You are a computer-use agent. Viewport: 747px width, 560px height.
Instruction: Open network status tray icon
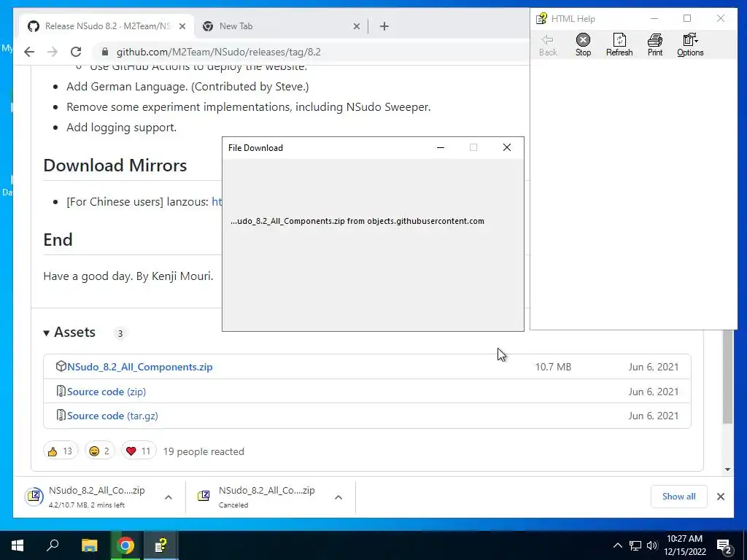click(x=635, y=545)
